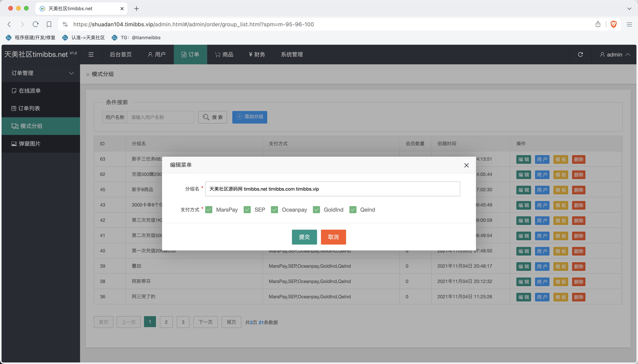Click into the 分组名 text field
The height and width of the screenshot is (364, 638).
[x=333, y=189]
